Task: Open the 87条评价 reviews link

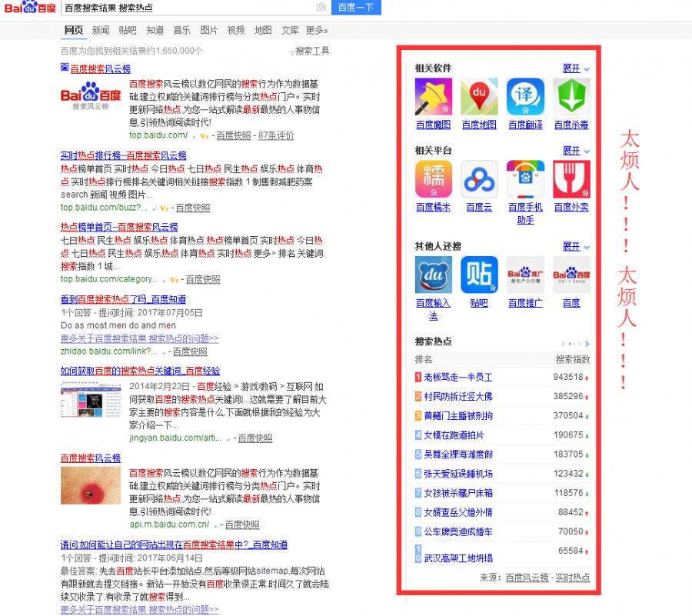Action: pyautogui.click(x=276, y=136)
